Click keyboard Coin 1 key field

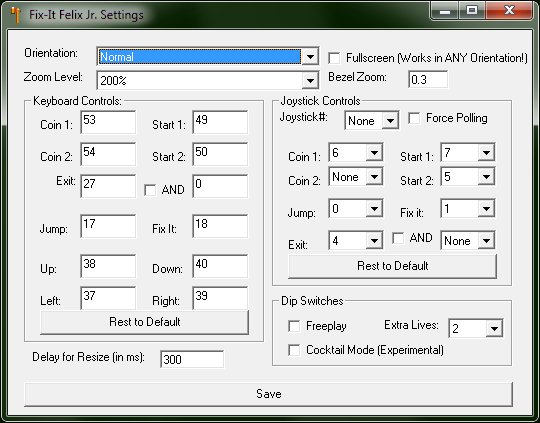pyautogui.click(x=108, y=122)
